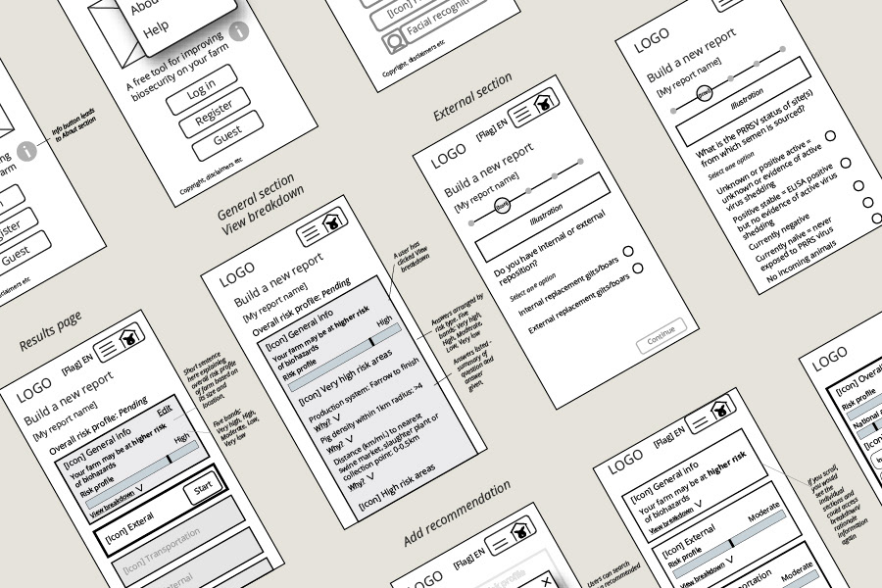Viewport: 882px width, 588px height.
Task: Expand 'View breakdown' under General info on Moderate screen
Action: pos(676,517)
